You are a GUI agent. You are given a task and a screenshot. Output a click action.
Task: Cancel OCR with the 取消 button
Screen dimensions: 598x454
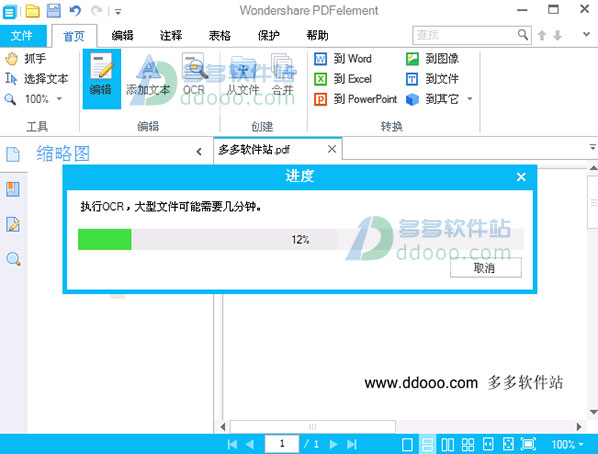[x=485, y=268]
